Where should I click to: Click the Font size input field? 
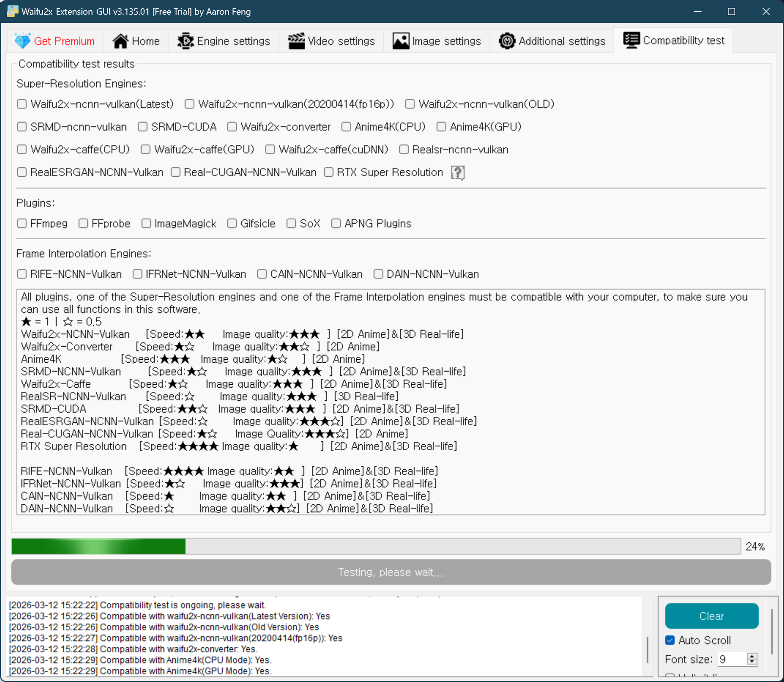point(732,659)
